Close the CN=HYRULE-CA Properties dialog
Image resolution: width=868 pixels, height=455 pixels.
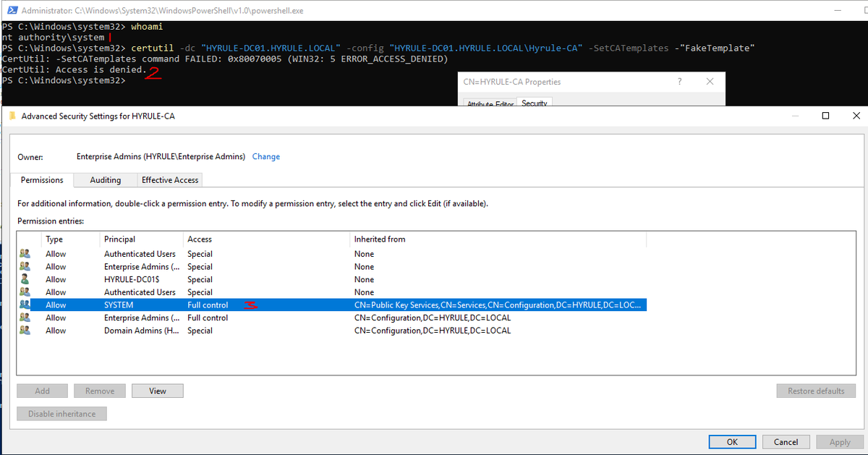pyautogui.click(x=710, y=82)
